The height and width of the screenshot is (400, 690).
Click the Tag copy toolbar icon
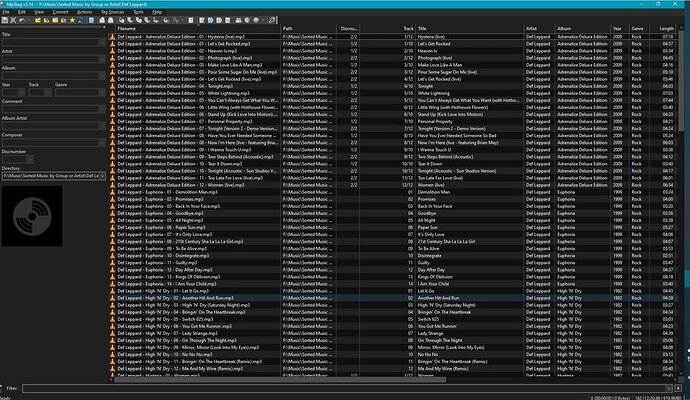tap(102, 20)
